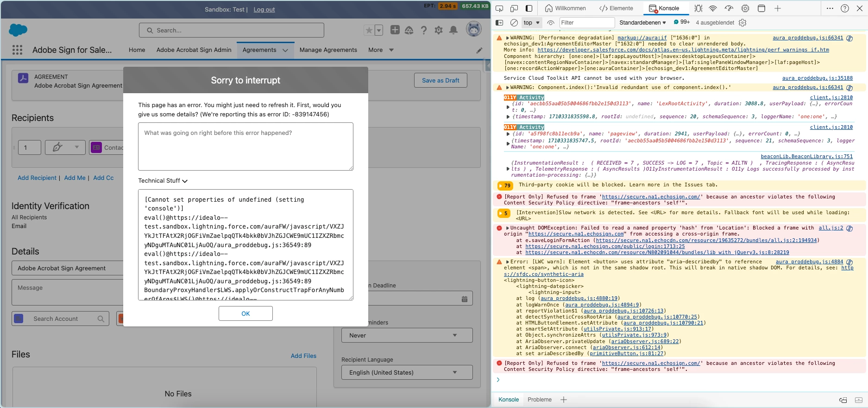Open the recipient role signer dropdown
Screen dimensions: 868x408
tap(65, 147)
